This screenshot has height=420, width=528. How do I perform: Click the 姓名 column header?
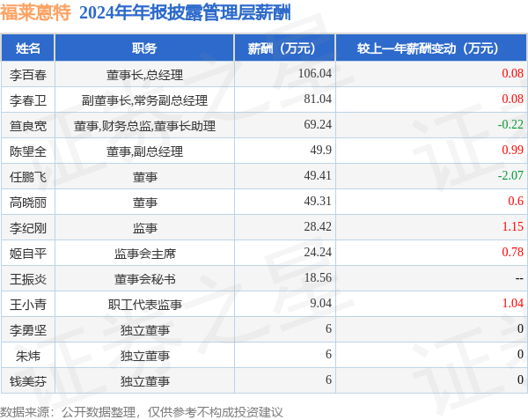pyautogui.click(x=27, y=48)
